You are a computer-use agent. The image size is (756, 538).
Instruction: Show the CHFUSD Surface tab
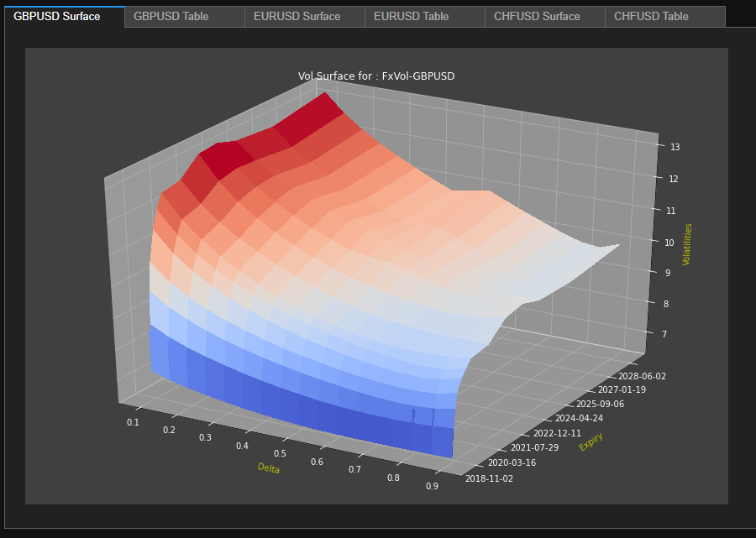(x=537, y=16)
